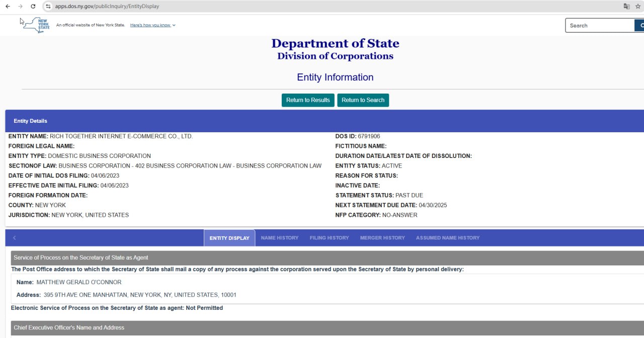Click the Search text field
This screenshot has height=338, width=644.
click(x=600, y=26)
